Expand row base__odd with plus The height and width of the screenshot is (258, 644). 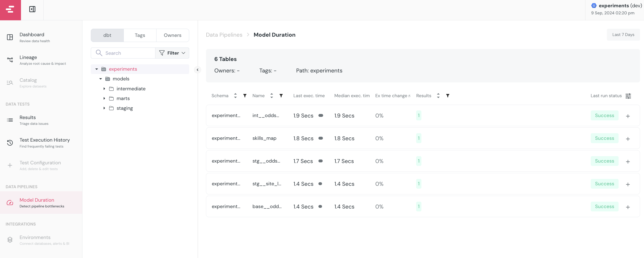[628, 207]
